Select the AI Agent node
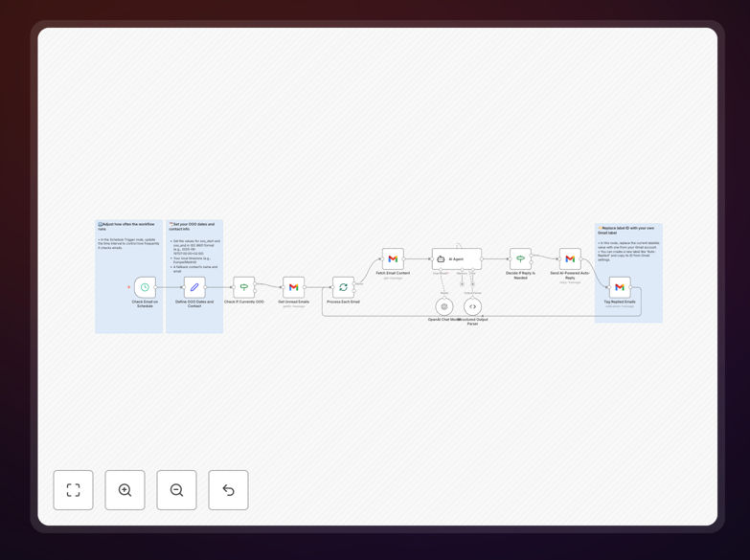This screenshot has width=750, height=560. pos(457,258)
